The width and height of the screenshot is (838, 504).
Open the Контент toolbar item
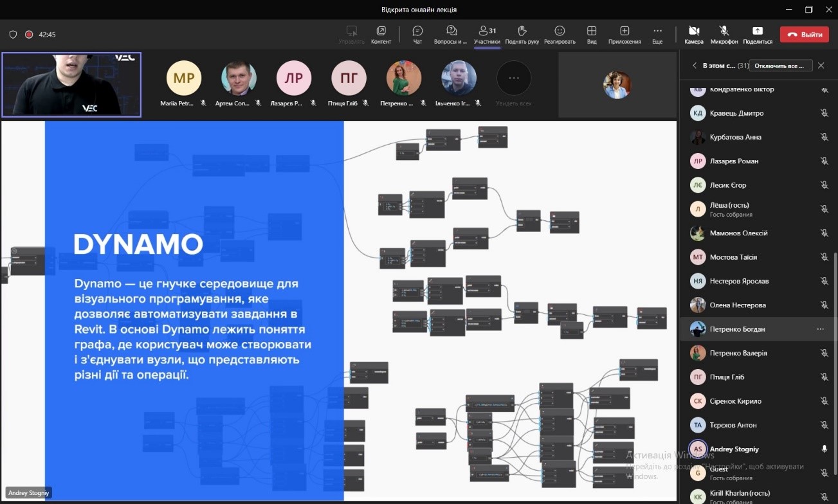pyautogui.click(x=381, y=35)
